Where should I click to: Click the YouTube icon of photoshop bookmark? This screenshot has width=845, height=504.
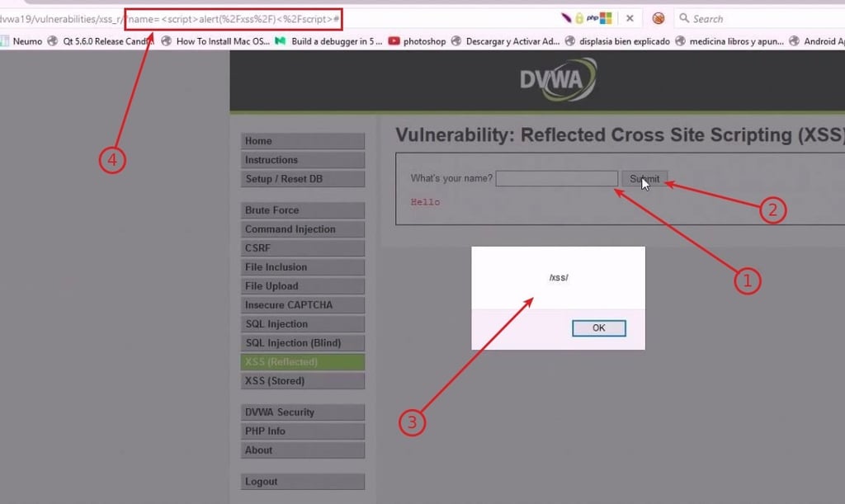[394, 41]
